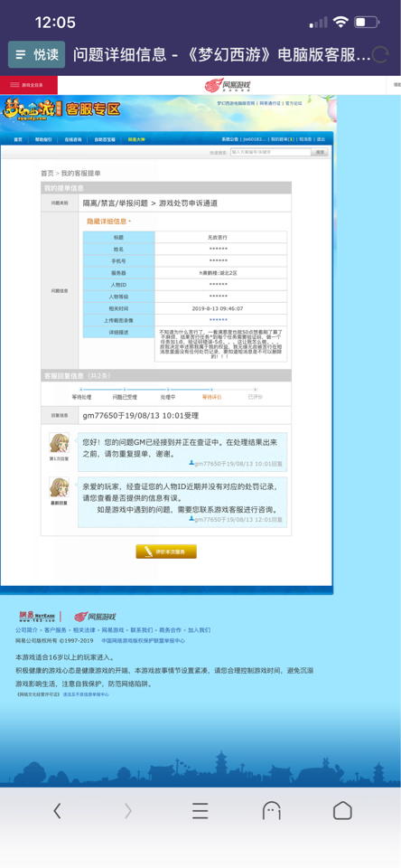Click the 网易游戏 header logo
The width and height of the screenshot is (401, 868).
click(x=228, y=85)
